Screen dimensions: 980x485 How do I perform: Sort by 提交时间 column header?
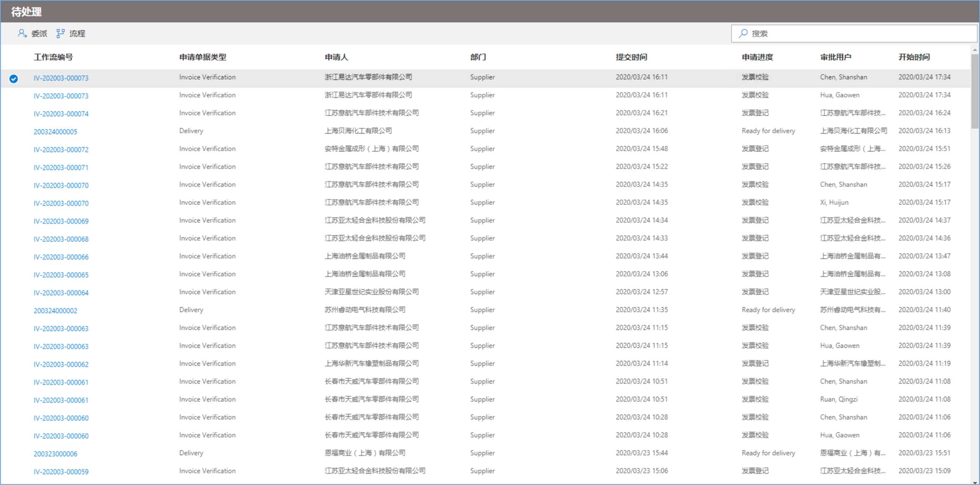(631, 57)
